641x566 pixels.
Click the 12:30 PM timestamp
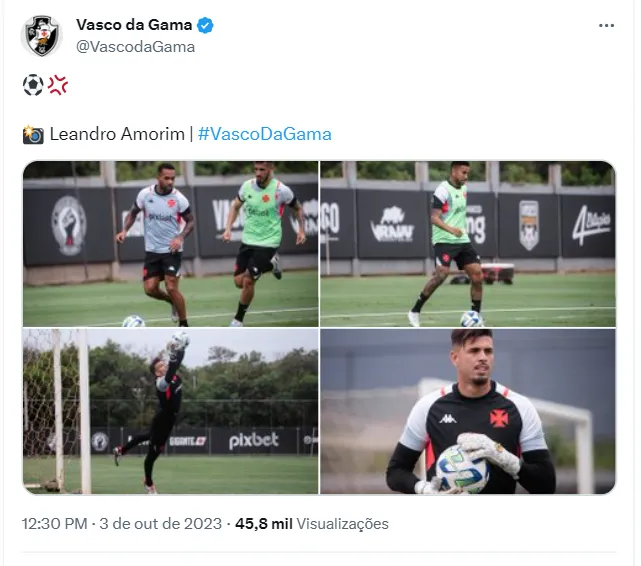point(54,523)
